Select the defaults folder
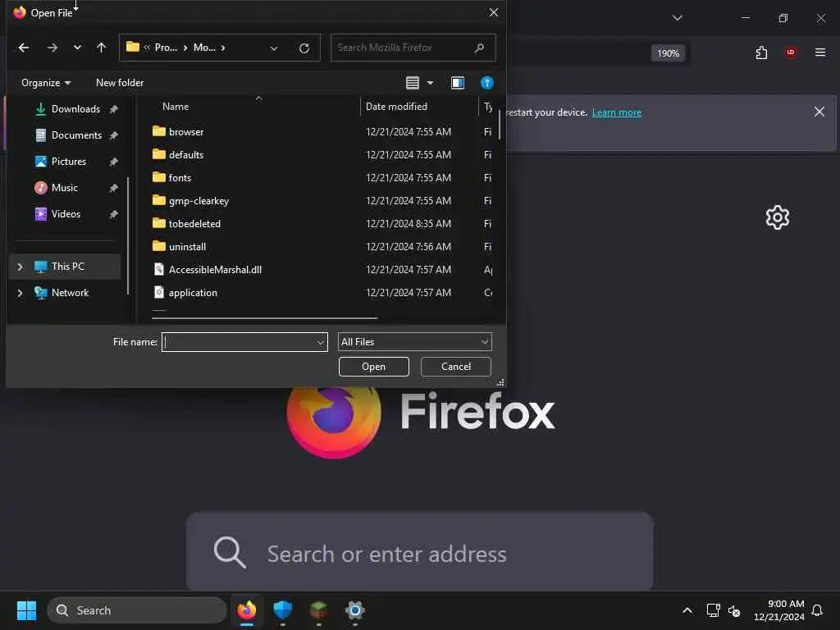Screen dimensions: 840x630 [x=186, y=155]
